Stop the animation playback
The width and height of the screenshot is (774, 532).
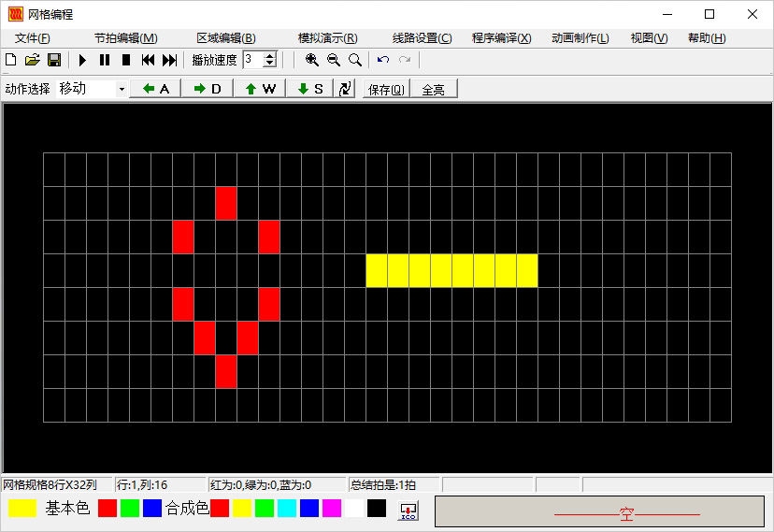125,60
